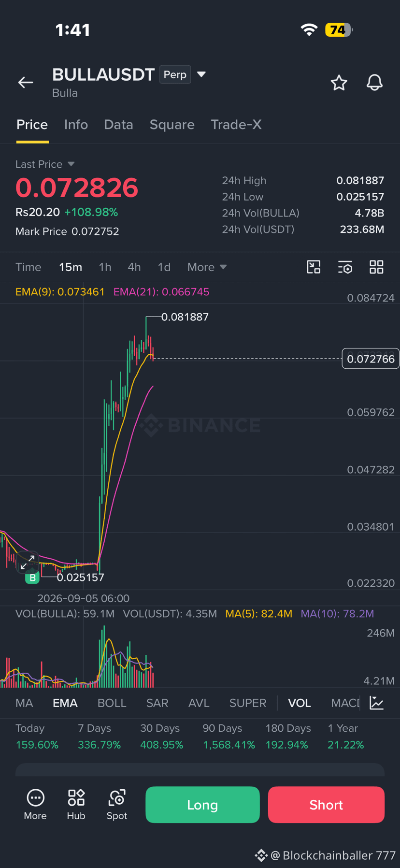Expand the More timeframes dropdown
The width and height of the screenshot is (400, 868).
tap(207, 267)
